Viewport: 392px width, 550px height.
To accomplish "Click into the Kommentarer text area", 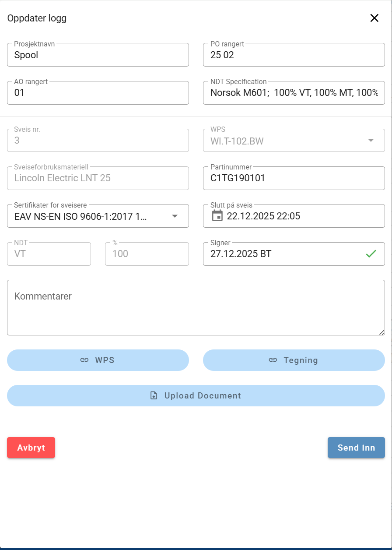I will 196,307.
